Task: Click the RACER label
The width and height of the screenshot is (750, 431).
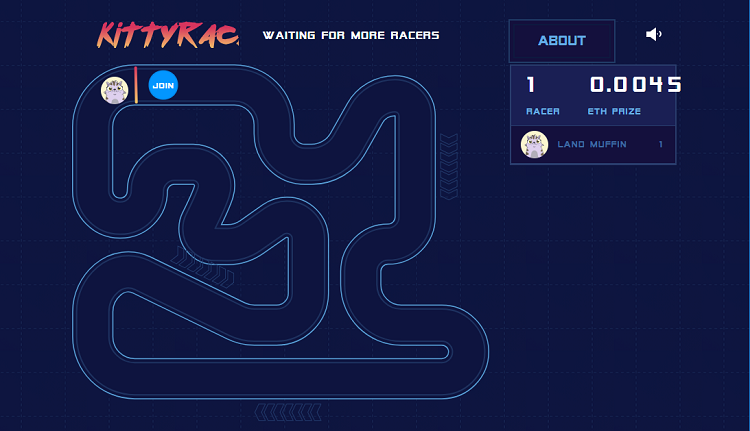Action: (x=543, y=112)
